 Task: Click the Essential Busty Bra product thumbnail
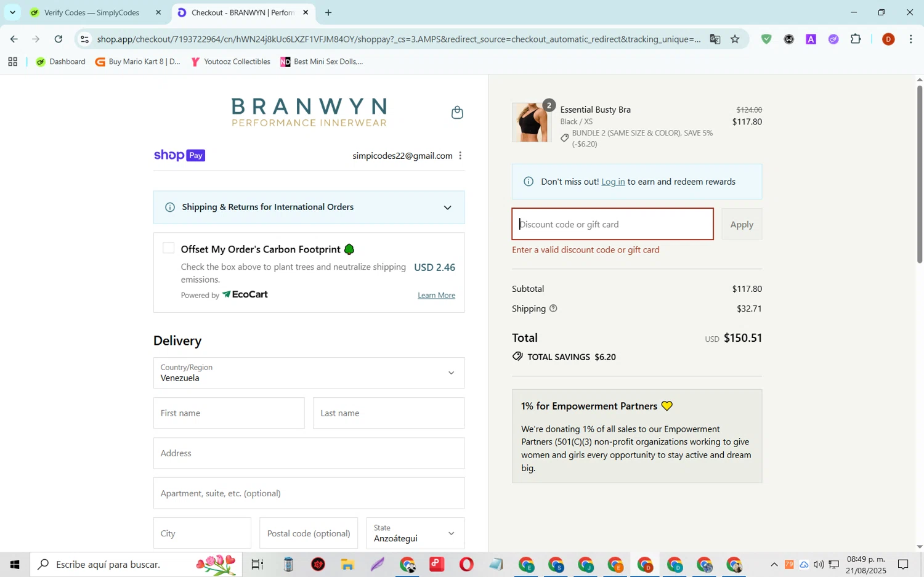click(532, 123)
